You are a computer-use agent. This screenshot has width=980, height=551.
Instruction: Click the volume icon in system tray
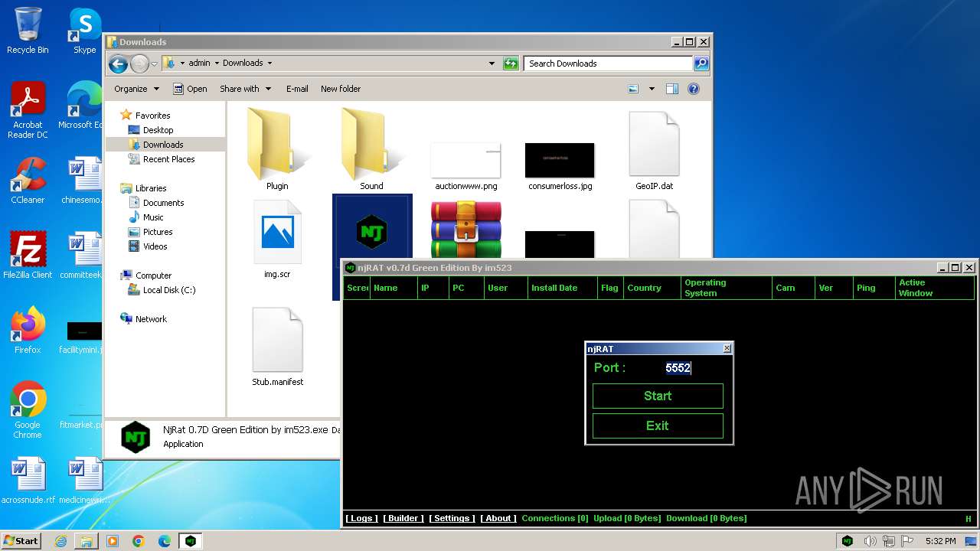coord(870,541)
